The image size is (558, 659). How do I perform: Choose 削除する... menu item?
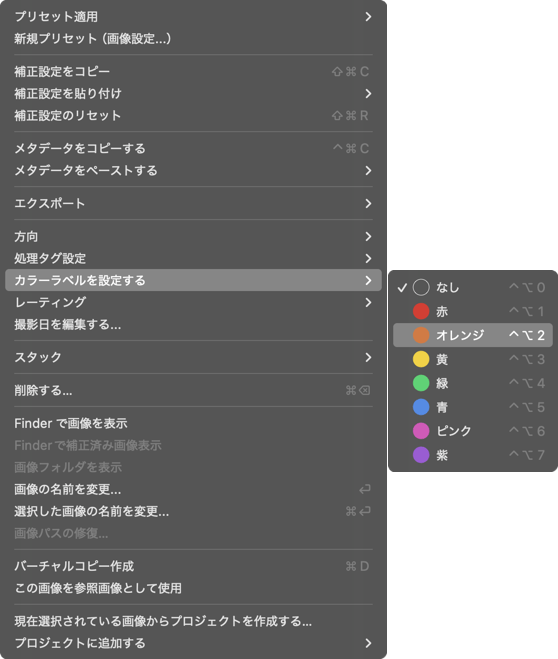pyautogui.click(x=193, y=390)
